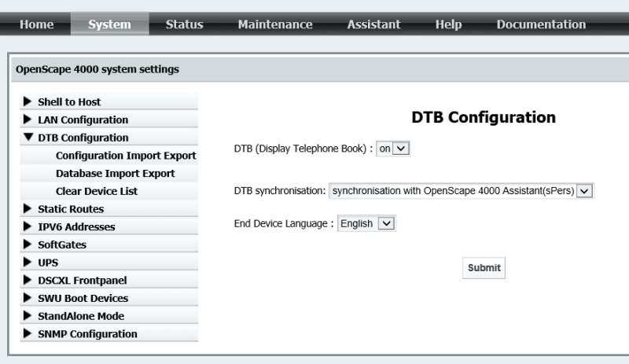Click the DTB Configuration page heading
Screen dimensions: 629x364
(x=484, y=117)
